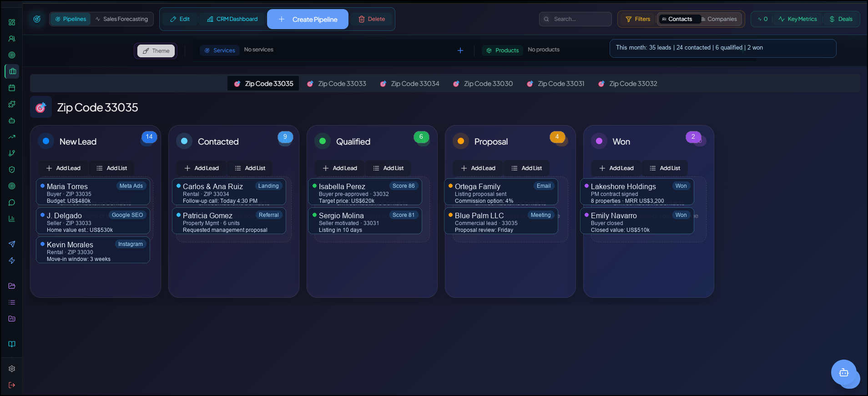Open the settings gear icon
The width and height of the screenshot is (868, 396).
point(12,369)
